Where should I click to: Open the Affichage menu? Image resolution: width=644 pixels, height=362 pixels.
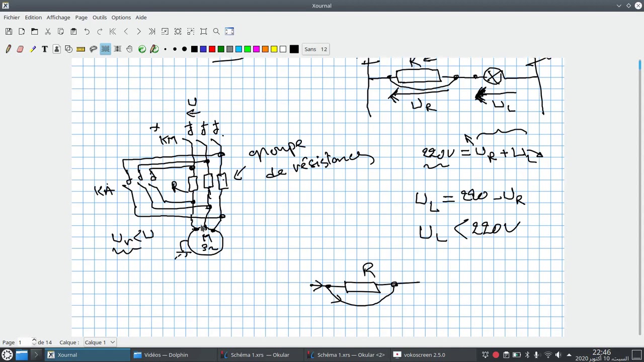[58, 18]
